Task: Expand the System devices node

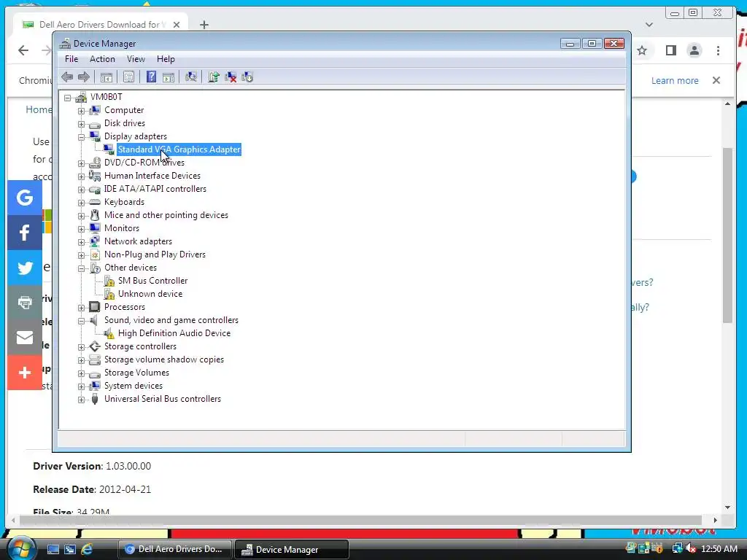Action: pyautogui.click(x=82, y=386)
